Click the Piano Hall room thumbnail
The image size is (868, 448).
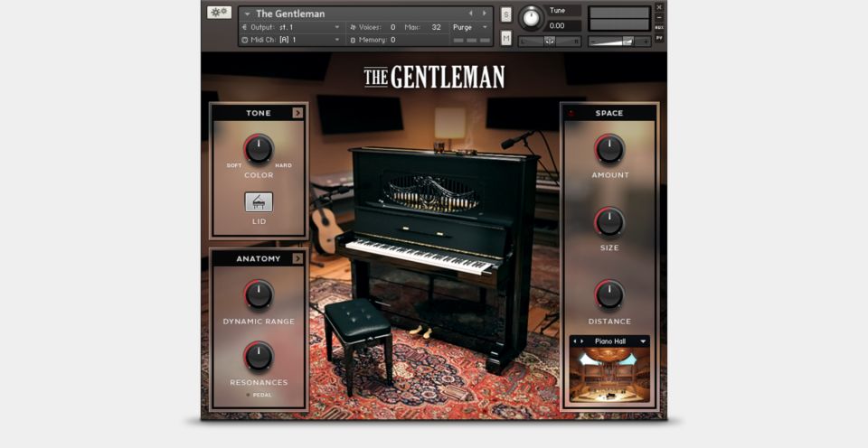point(609,375)
